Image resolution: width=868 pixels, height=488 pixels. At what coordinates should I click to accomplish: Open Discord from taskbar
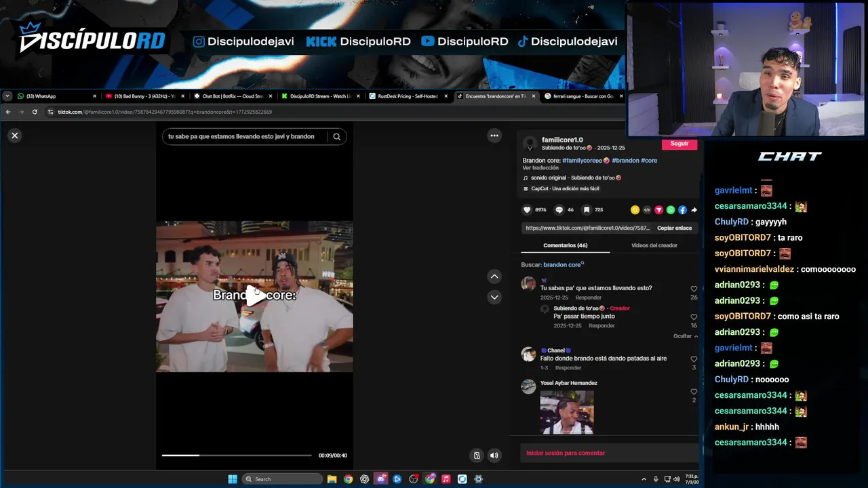click(x=381, y=479)
